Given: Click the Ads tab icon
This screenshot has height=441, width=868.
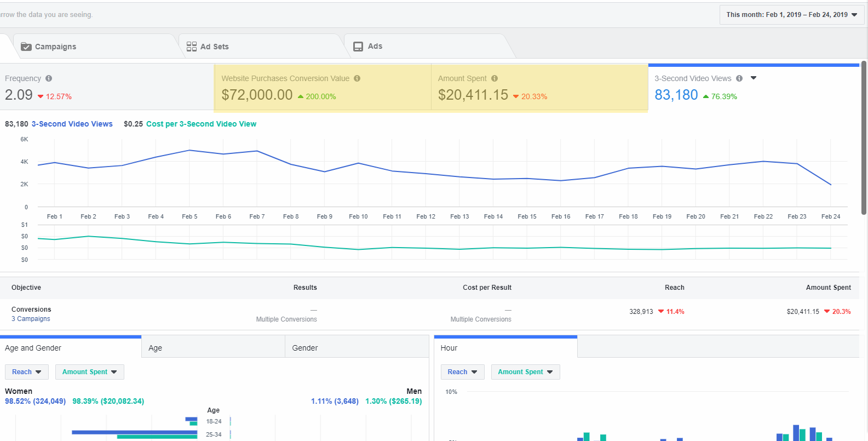Looking at the screenshot, I should coord(358,47).
